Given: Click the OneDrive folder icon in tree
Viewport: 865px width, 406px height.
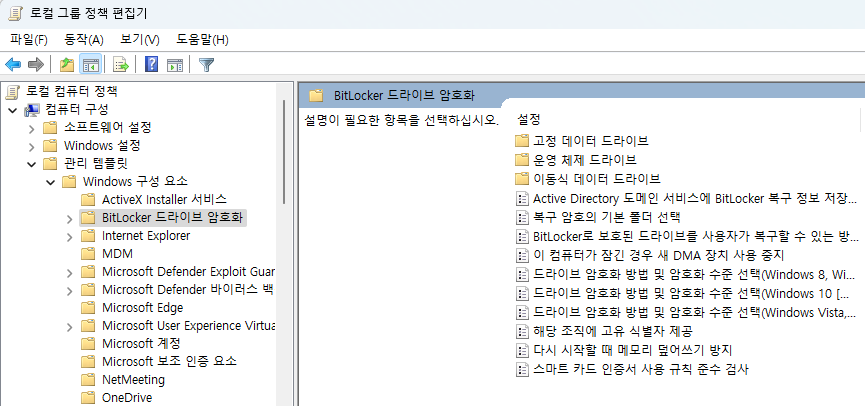Looking at the screenshot, I should click(88, 397).
